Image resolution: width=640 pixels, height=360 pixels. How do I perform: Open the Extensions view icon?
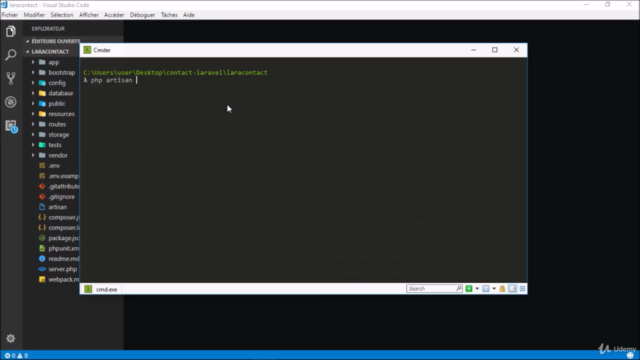(x=11, y=126)
